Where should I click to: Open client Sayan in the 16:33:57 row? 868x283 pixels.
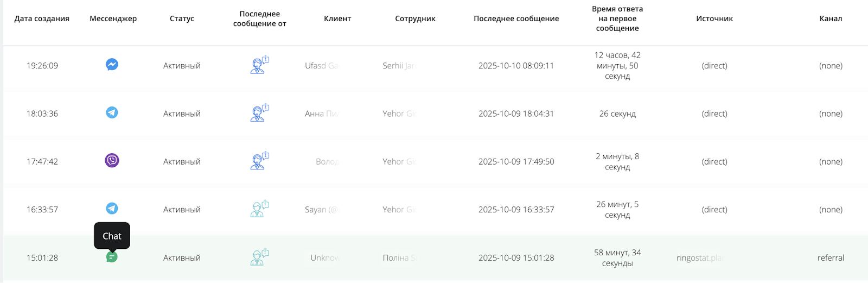[x=321, y=210]
